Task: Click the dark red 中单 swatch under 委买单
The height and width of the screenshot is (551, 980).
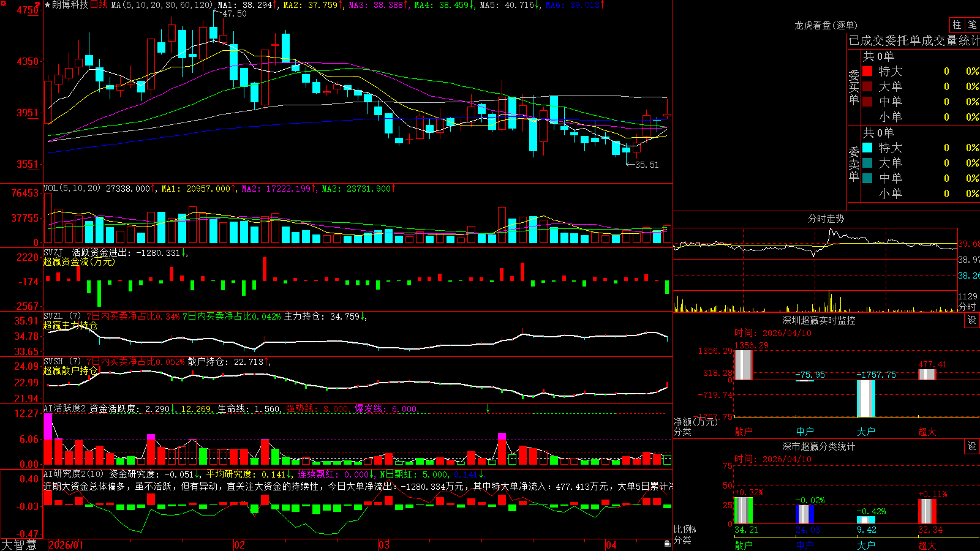Action: click(867, 101)
